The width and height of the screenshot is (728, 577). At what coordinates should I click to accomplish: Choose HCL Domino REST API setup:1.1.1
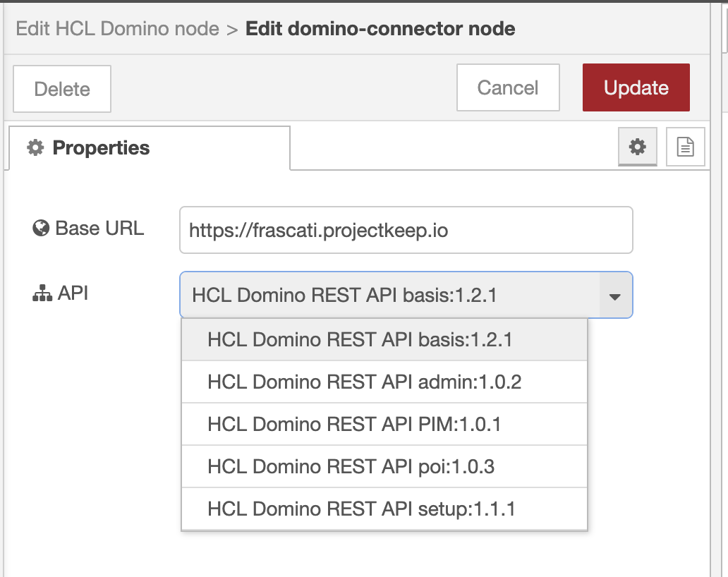pyautogui.click(x=384, y=509)
